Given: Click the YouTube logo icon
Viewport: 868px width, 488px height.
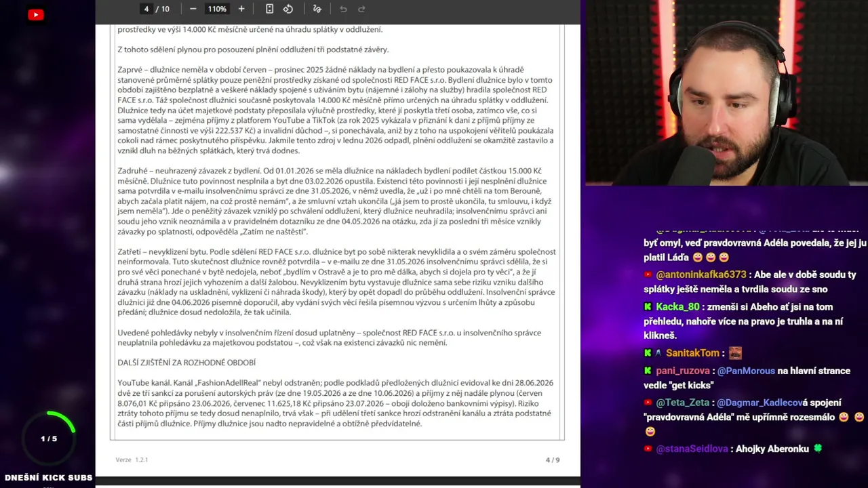Looking at the screenshot, I should (x=36, y=14).
